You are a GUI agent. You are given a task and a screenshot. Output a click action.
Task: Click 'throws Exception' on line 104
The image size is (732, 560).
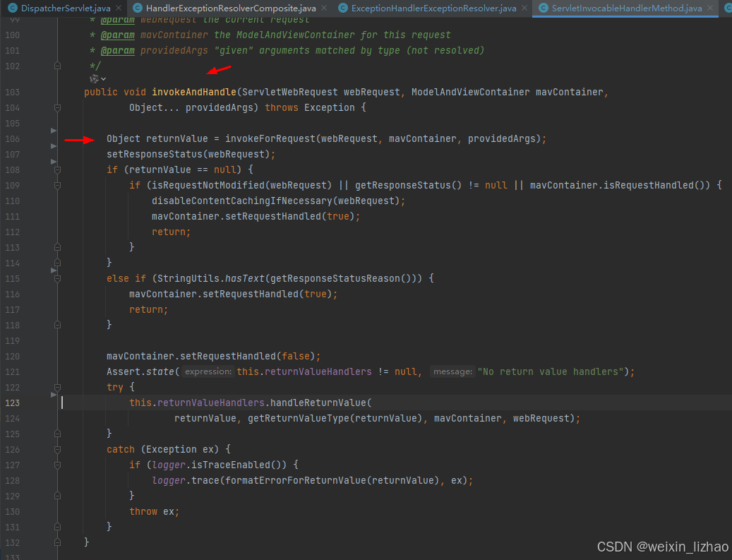click(309, 107)
